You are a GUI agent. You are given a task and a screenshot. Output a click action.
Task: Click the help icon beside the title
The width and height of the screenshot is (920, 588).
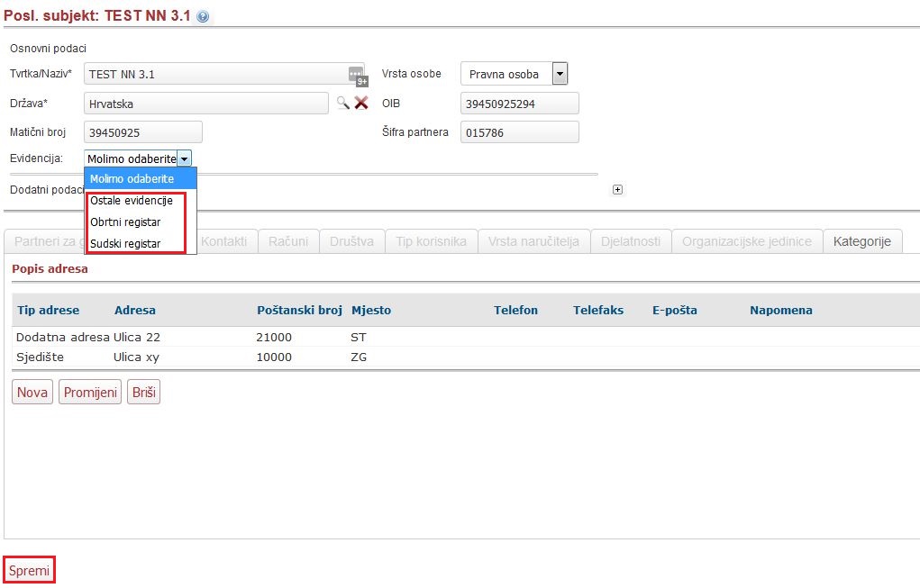pyautogui.click(x=203, y=17)
